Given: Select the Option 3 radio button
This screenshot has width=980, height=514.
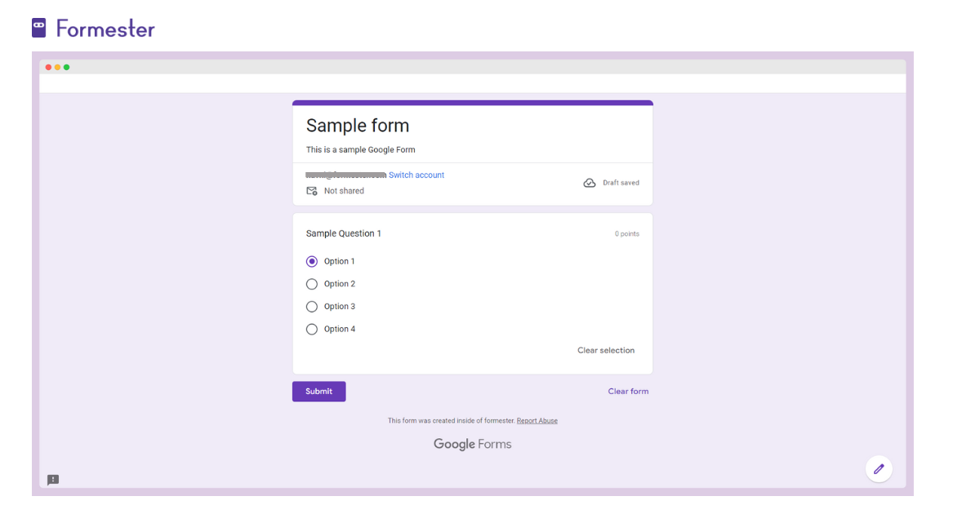Looking at the screenshot, I should [311, 306].
